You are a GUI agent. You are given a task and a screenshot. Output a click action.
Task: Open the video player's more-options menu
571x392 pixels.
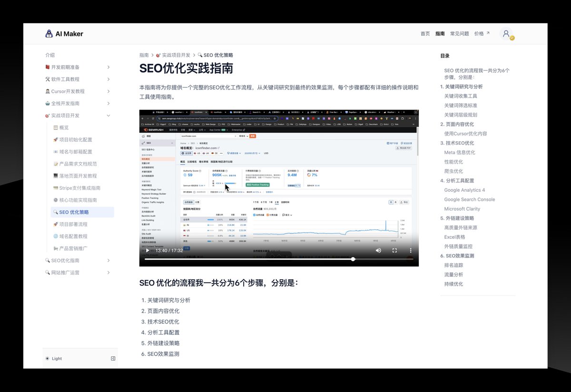coord(410,250)
